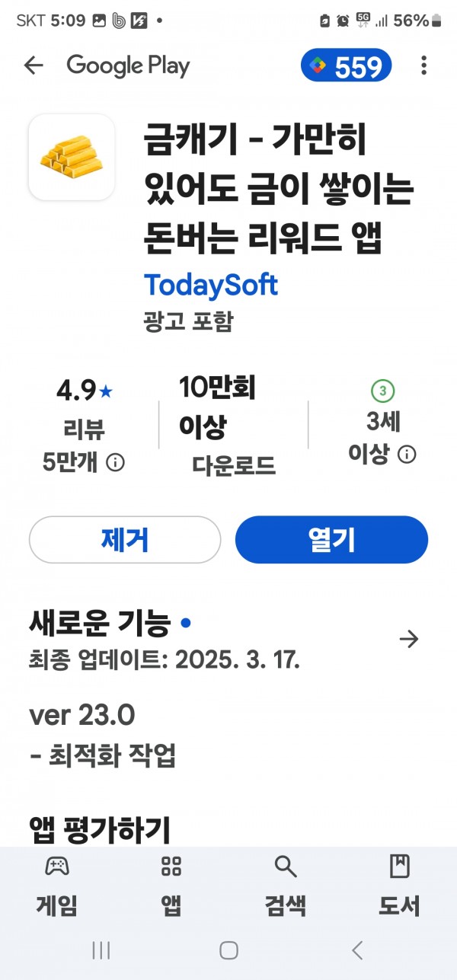Viewport: 457px width, 980px height.
Task: Switch to the 앱 tab
Action: pos(171,886)
